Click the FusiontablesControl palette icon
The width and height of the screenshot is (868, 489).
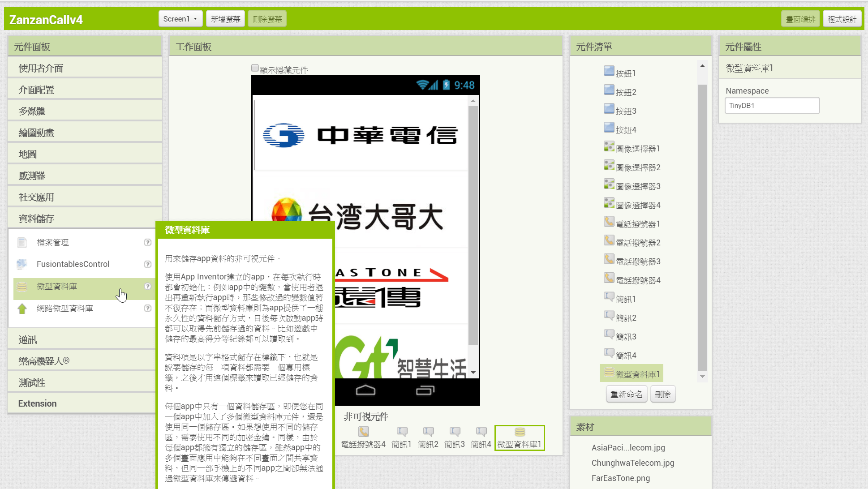22,264
